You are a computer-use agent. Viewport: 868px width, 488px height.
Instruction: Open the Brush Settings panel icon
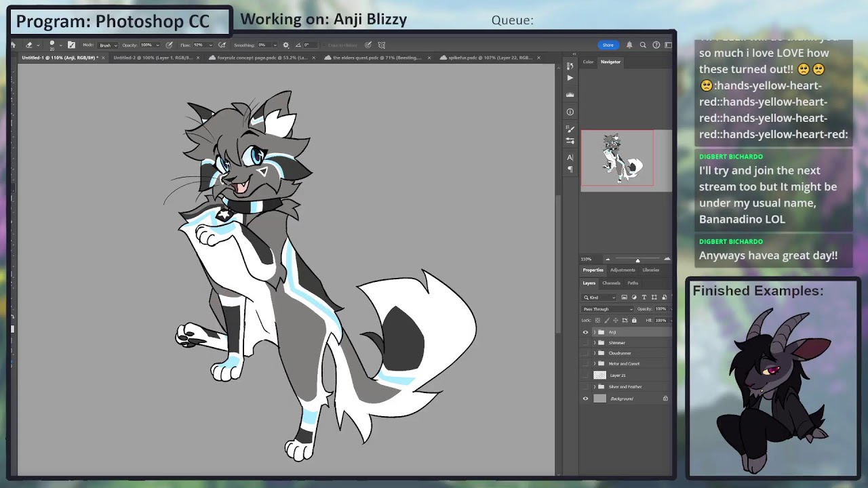tap(570, 140)
